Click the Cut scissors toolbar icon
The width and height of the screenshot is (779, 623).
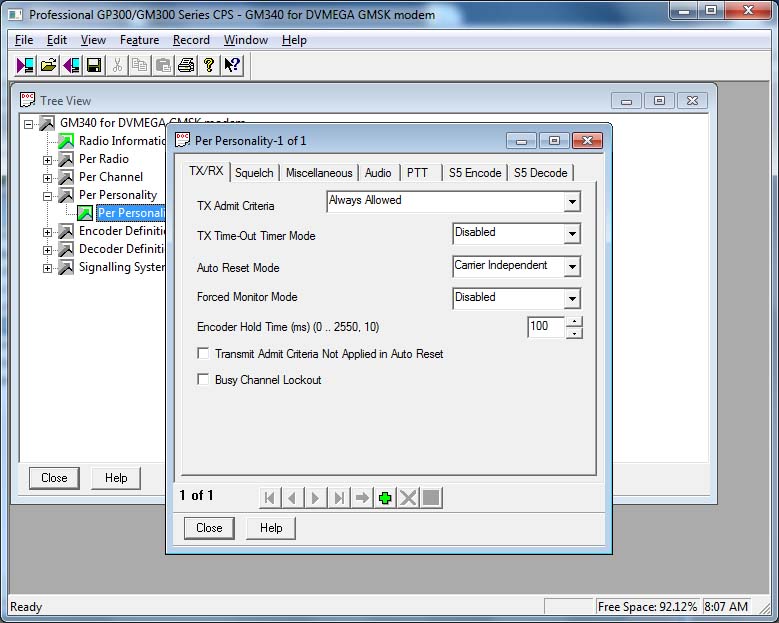click(x=117, y=65)
